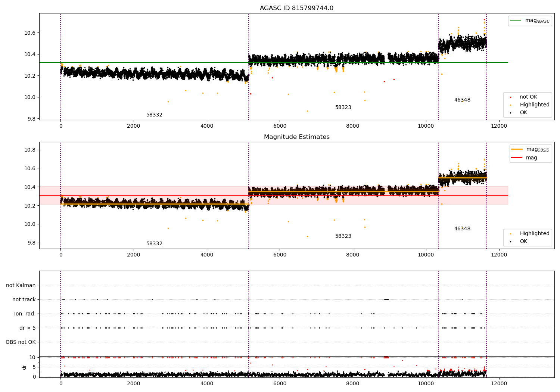Select the orange mag OBSID legend entry
Viewport: 560px width, 392px height.
click(530, 149)
